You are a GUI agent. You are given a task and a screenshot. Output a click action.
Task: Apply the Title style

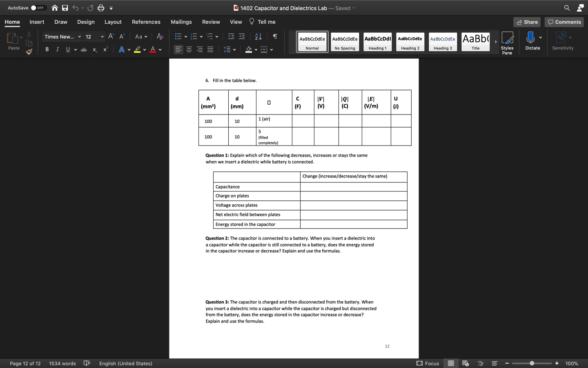[x=476, y=42]
